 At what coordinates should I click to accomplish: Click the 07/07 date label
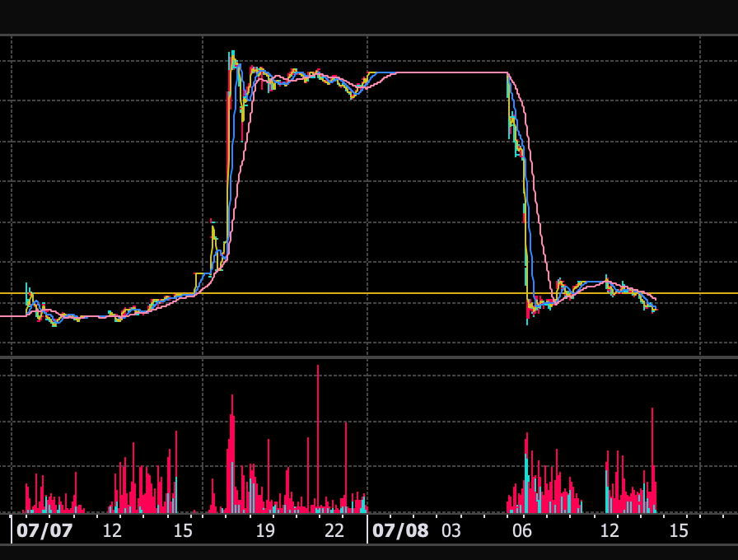click(44, 531)
